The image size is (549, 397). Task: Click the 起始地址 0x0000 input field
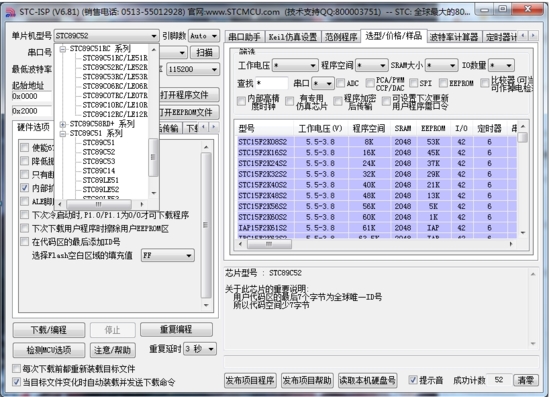point(32,96)
